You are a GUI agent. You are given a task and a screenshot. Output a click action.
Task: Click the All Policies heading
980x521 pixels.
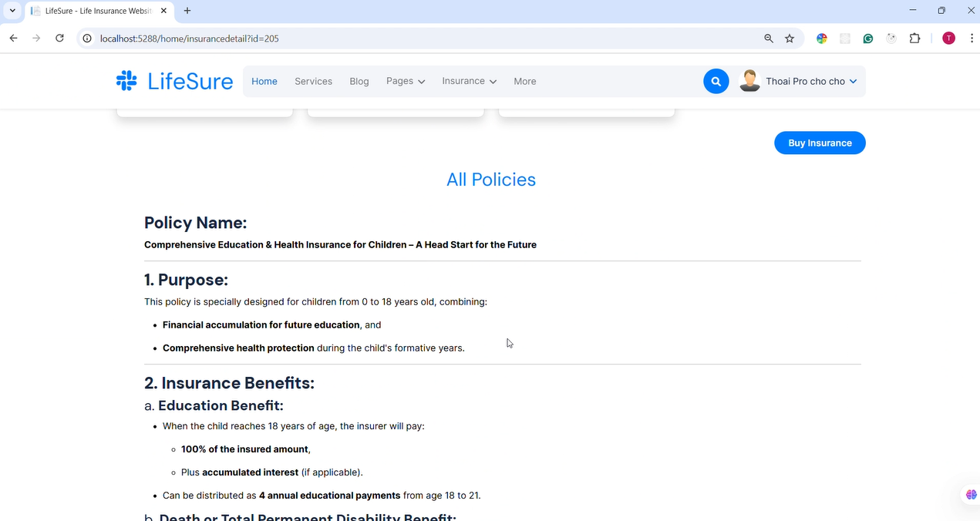pyautogui.click(x=491, y=180)
